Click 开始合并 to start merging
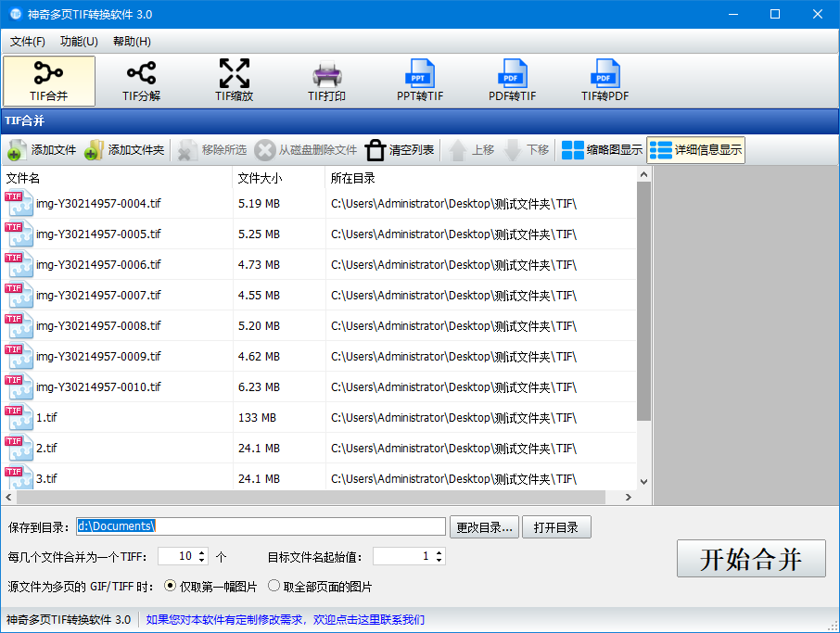The width and height of the screenshot is (840, 633). pos(751,558)
